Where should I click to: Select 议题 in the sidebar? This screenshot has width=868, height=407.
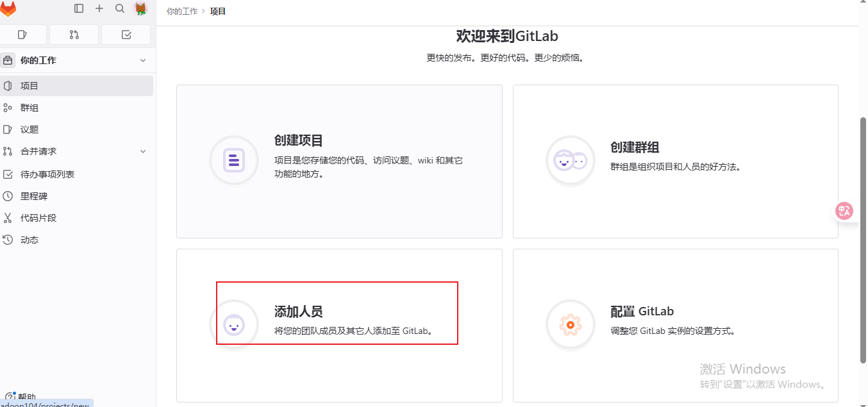click(76, 129)
